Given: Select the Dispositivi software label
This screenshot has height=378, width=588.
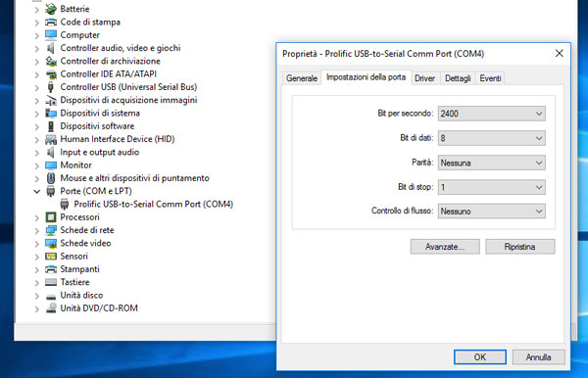Looking at the screenshot, I should (97, 126).
